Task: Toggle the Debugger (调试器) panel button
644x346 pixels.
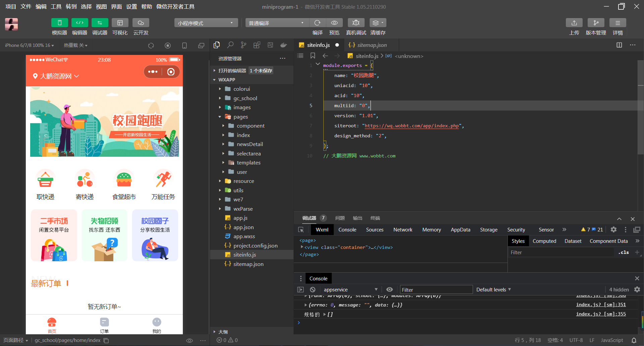Action: pyautogui.click(x=100, y=23)
